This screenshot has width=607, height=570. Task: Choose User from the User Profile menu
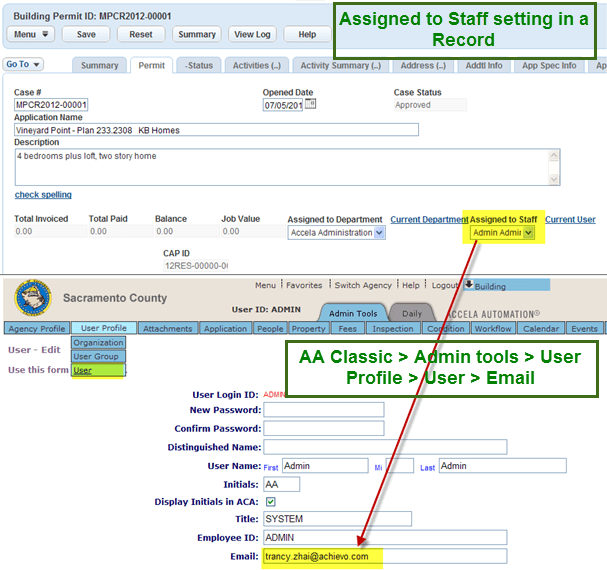coord(83,370)
